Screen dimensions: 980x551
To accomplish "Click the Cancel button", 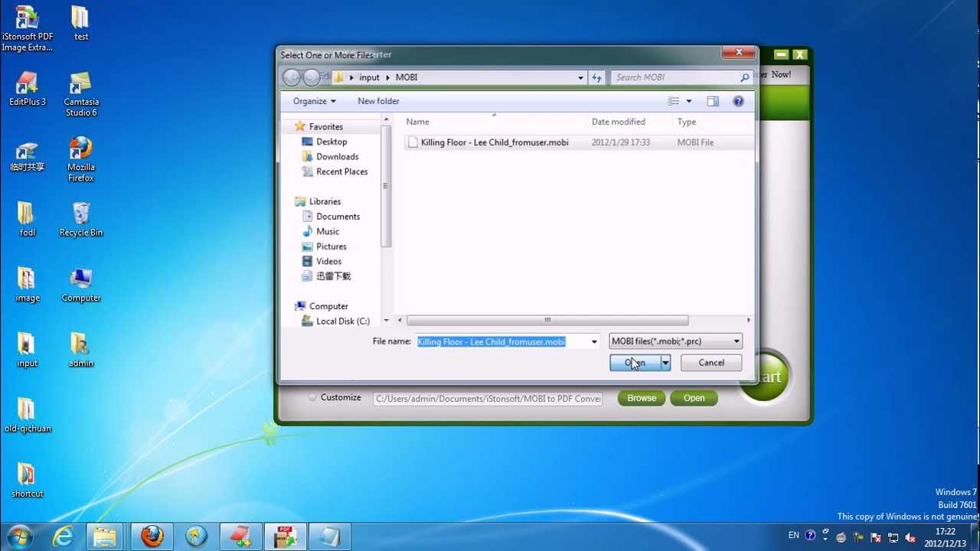I will pos(710,363).
